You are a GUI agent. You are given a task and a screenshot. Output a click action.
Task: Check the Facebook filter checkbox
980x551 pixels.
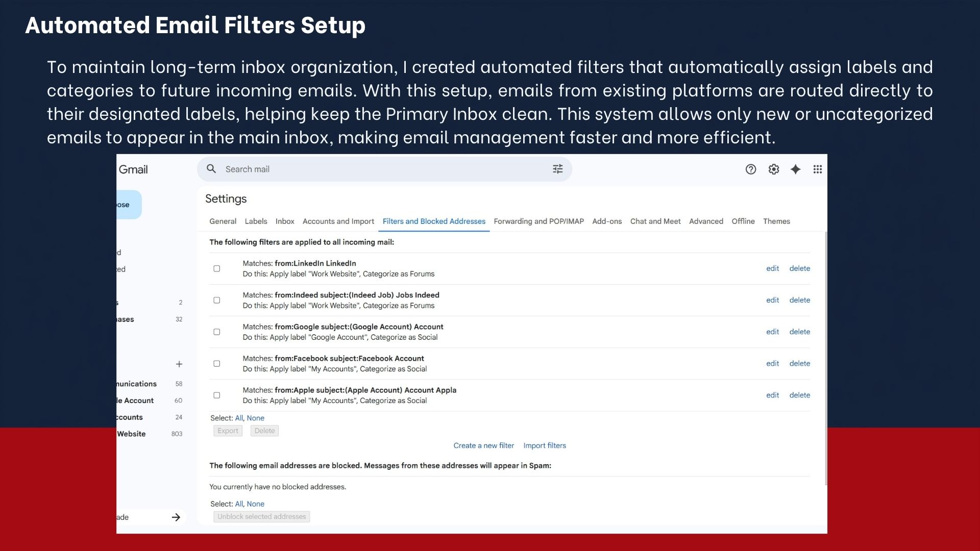(217, 363)
